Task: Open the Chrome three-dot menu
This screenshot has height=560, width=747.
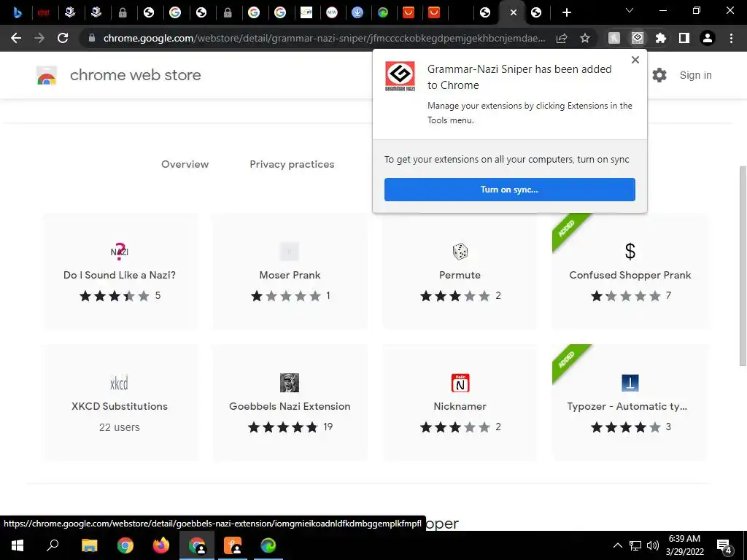Action: tap(731, 38)
